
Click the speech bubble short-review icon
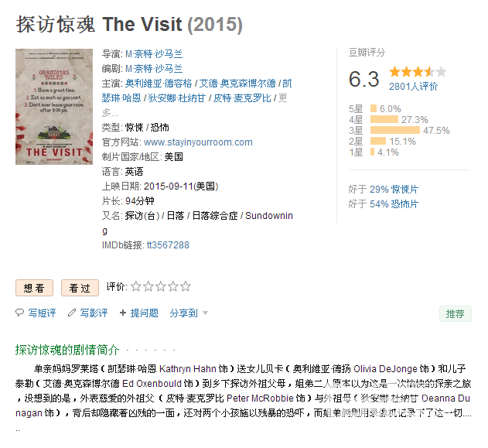click(20, 313)
